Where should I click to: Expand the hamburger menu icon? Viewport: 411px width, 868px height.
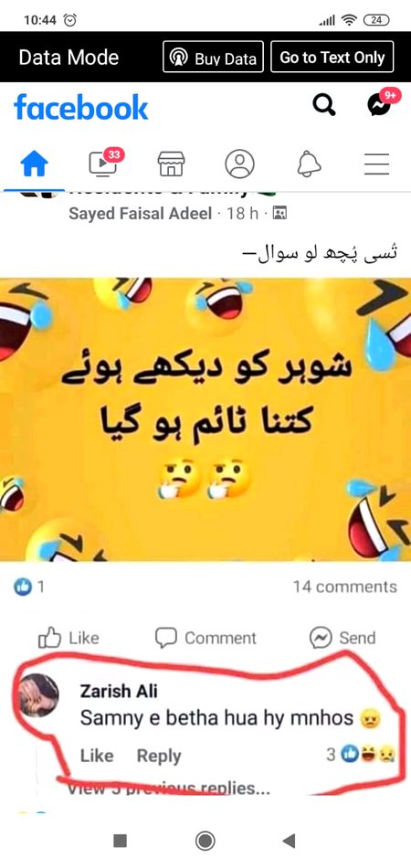[x=376, y=164]
